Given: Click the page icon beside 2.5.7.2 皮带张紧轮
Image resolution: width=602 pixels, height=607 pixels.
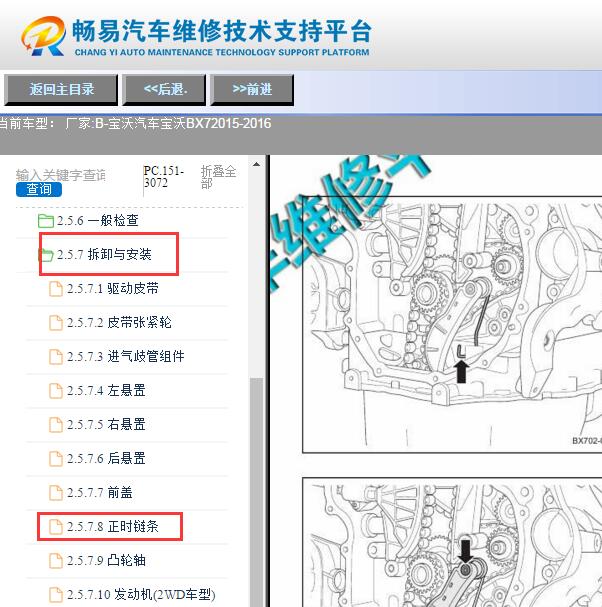Looking at the screenshot, I should pos(56,323).
